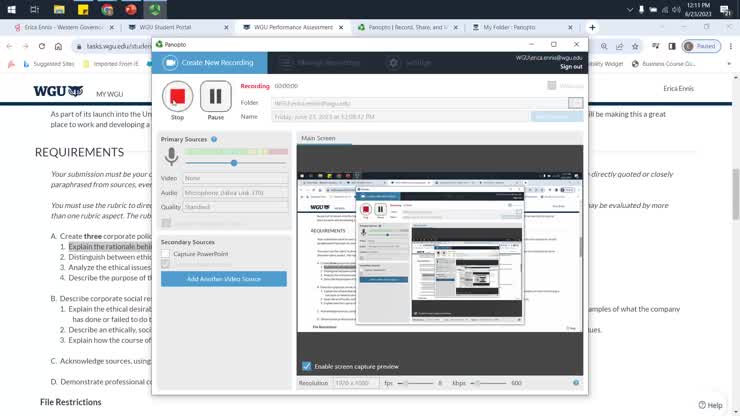Pause the current recording
740x416 pixels.
[x=215, y=96]
